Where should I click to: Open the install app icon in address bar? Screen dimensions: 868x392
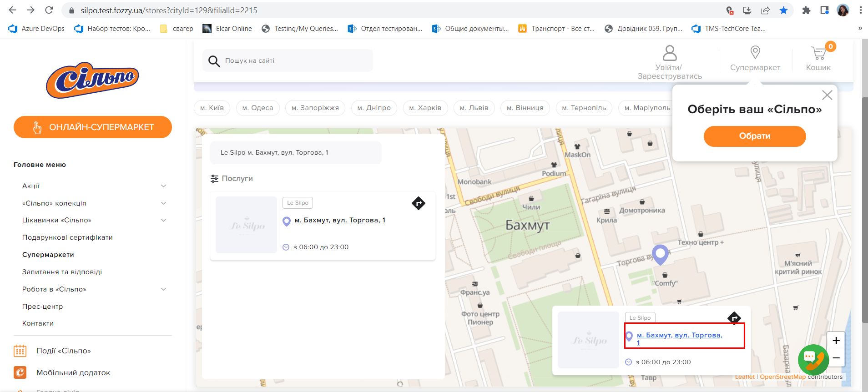tap(747, 10)
